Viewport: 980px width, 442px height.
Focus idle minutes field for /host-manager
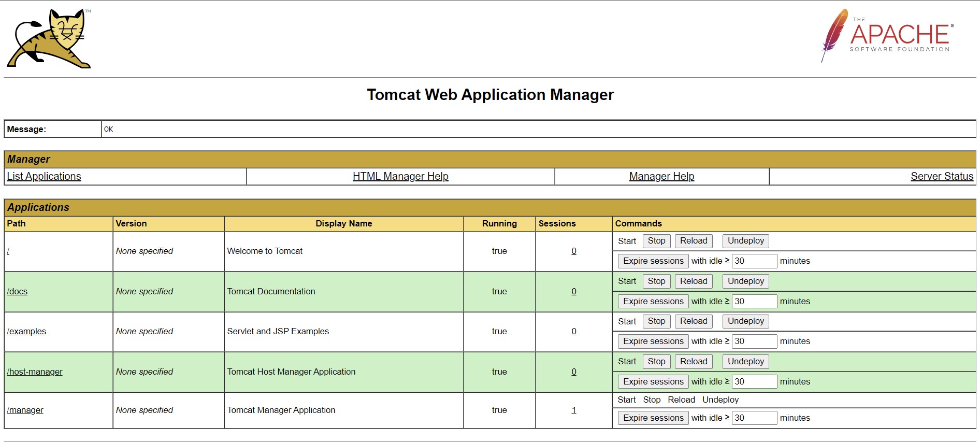click(754, 381)
